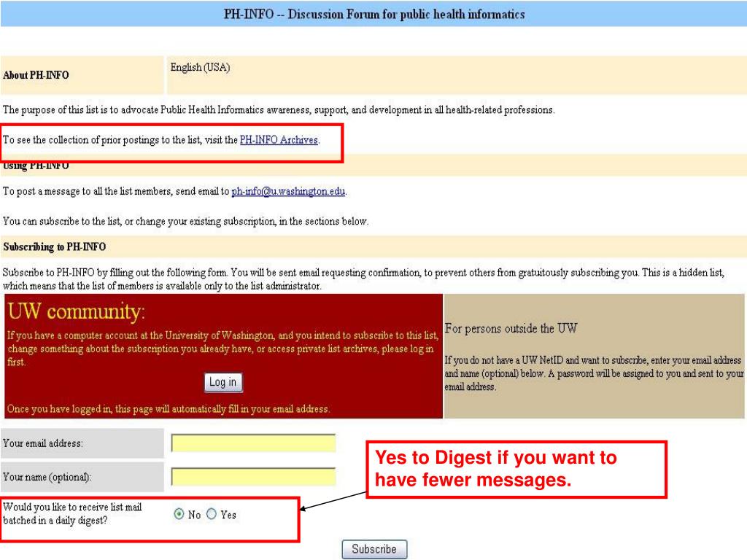
Task: Click the 'Your name (optional):' label
Action: pyautogui.click(x=47, y=477)
